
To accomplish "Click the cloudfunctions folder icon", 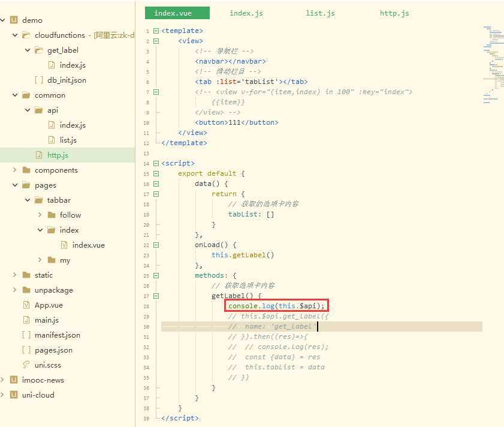I will [x=26, y=35].
